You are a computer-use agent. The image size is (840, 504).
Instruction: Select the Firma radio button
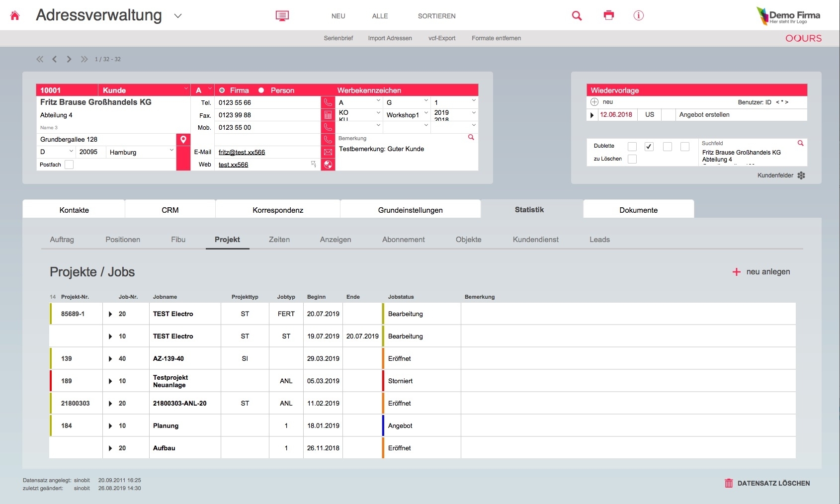(222, 90)
